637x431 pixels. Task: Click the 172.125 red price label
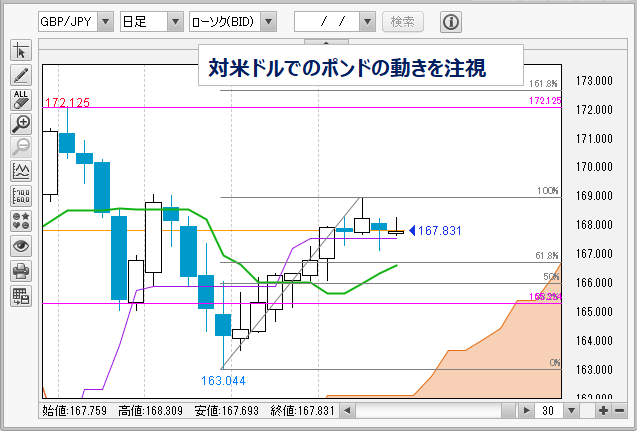(67, 102)
